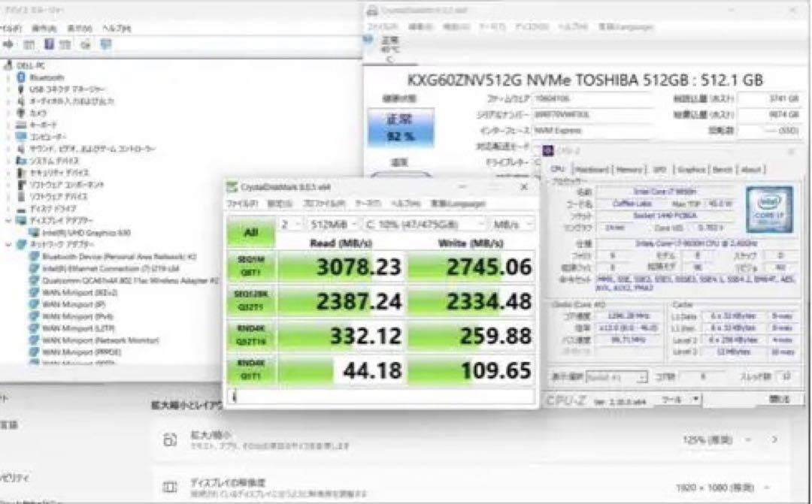This screenshot has width=812, height=504.
Task: Open the Socket #1 selection dropdown in CPU-Z
Action: pyautogui.click(x=617, y=377)
